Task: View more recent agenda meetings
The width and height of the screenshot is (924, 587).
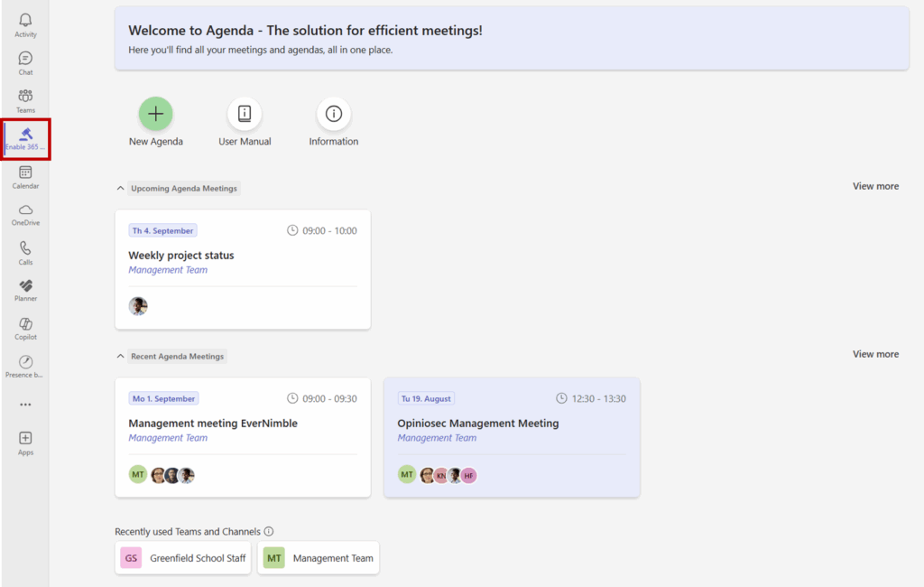Action: 874,354
